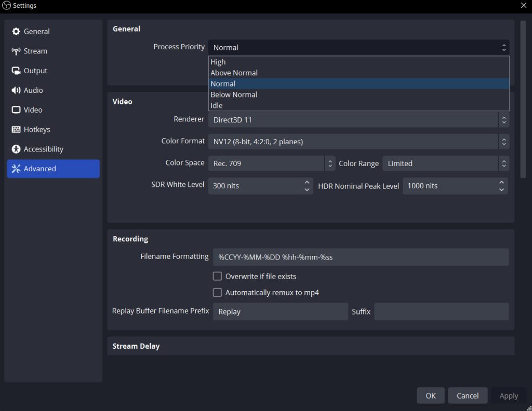Decrease SDR White Level value
532x411 pixels.
[307, 190]
